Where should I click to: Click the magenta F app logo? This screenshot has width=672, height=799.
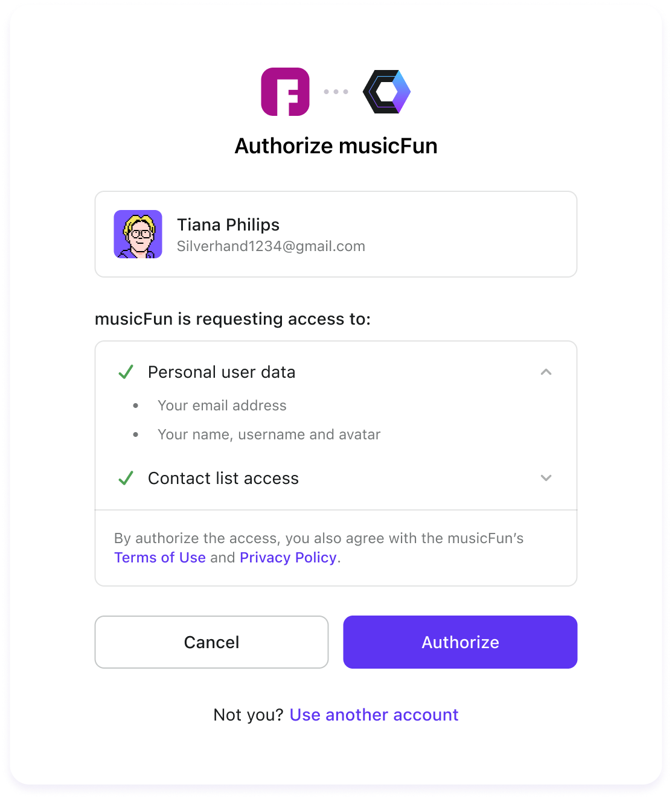click(x=284, y=91)
